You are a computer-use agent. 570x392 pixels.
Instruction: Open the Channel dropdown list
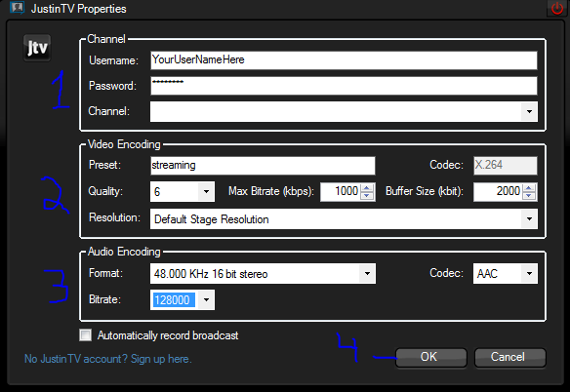click(x=529, y=111)
